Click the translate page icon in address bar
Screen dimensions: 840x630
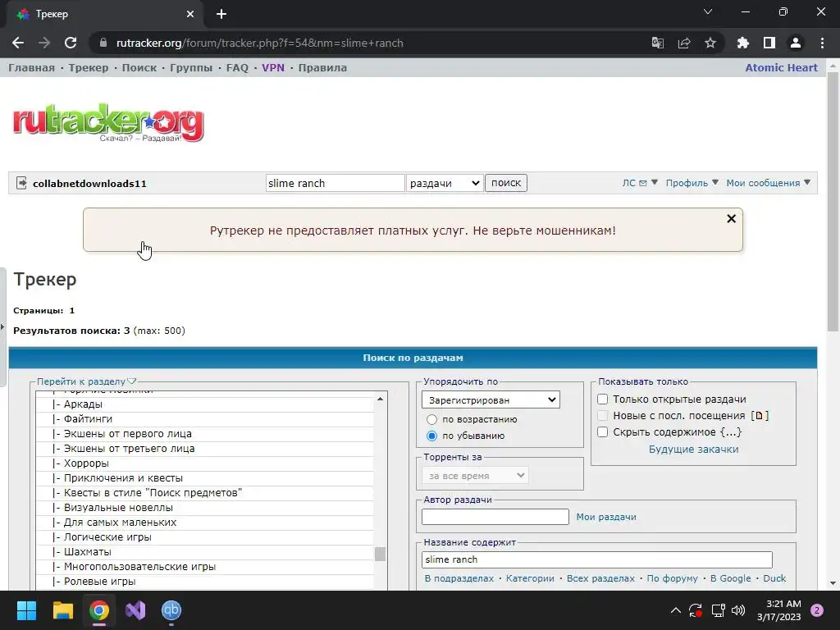tap(657, 43)
